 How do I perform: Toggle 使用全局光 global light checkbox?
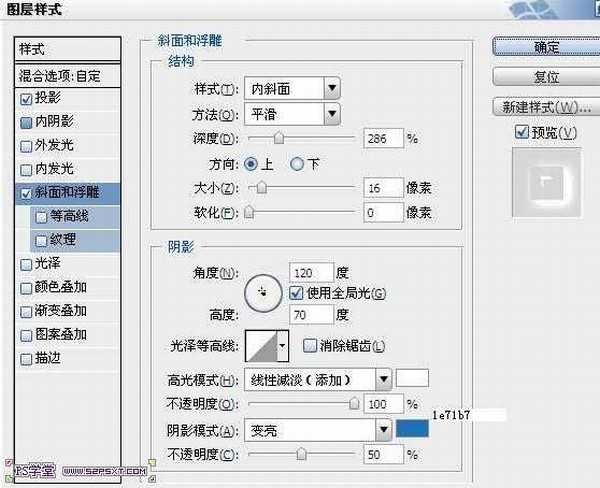pos(295,293)
